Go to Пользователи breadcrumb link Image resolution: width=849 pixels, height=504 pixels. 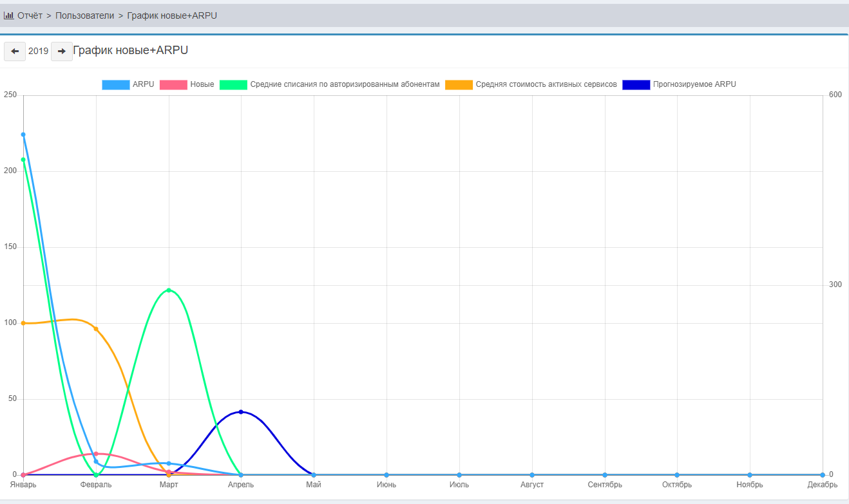coord(84,15)
